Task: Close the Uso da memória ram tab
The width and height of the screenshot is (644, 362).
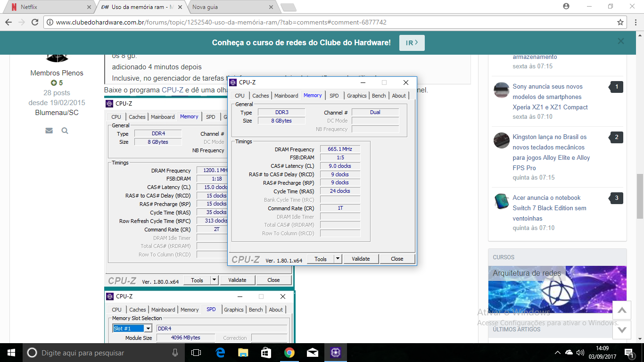Action: coord(180,7)
